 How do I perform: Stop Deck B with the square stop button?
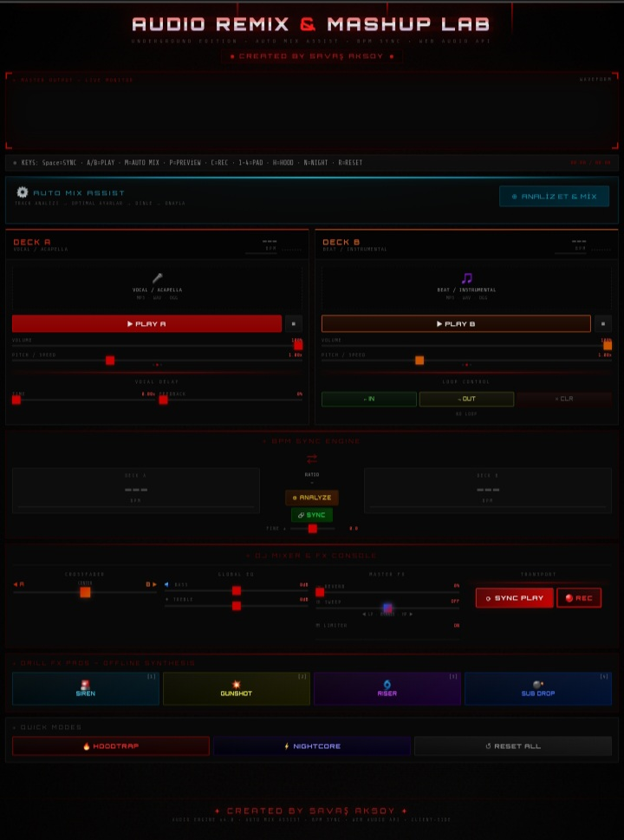[603, 323]
